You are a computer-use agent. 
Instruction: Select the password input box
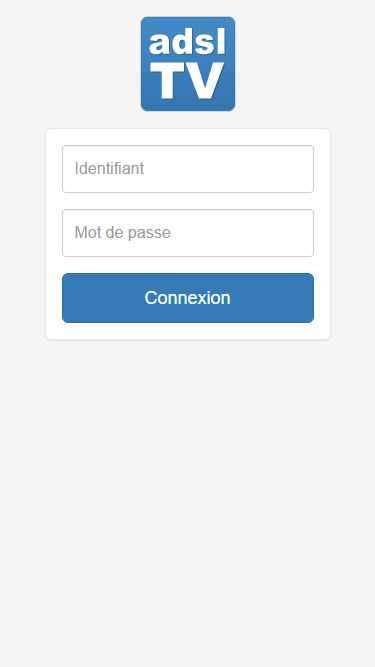click(x=188, y=233)
